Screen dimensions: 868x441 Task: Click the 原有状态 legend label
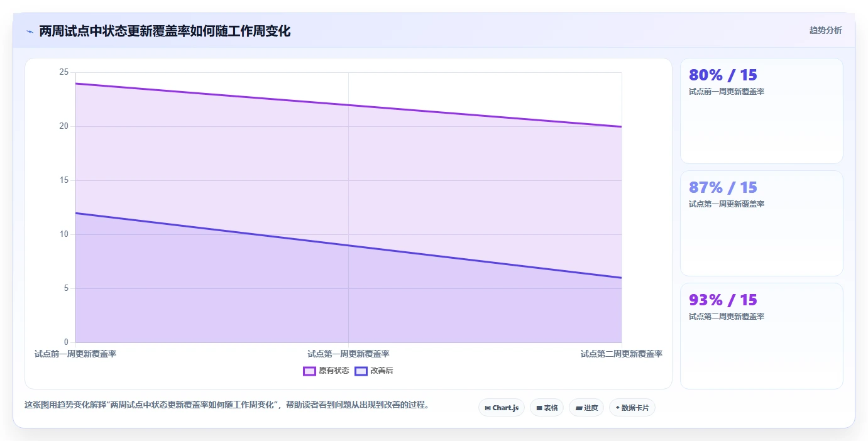click(x=334, y=371)
